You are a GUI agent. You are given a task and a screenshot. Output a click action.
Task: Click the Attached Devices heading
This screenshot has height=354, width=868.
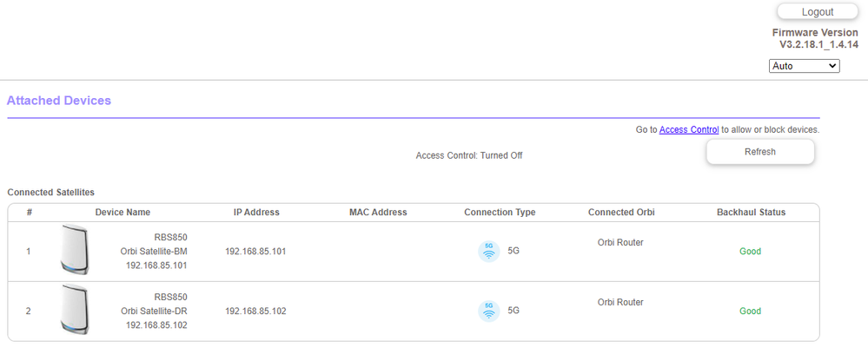pyautogui.click(x=59, y=101)
